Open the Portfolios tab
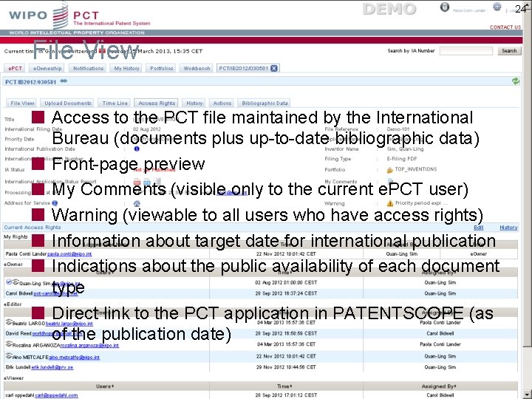Screen dimensions: 532x399 pos(162,68)
